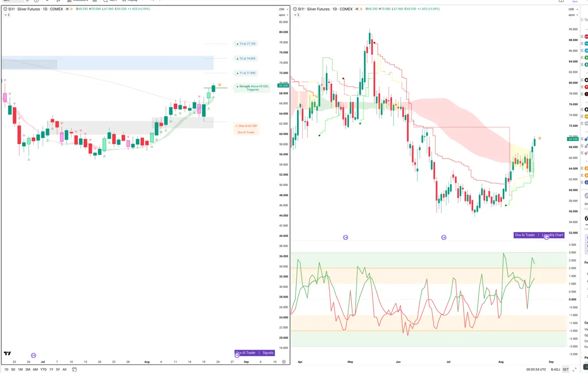Toggle B-ADJ back adjustment setting

[555, 369]
